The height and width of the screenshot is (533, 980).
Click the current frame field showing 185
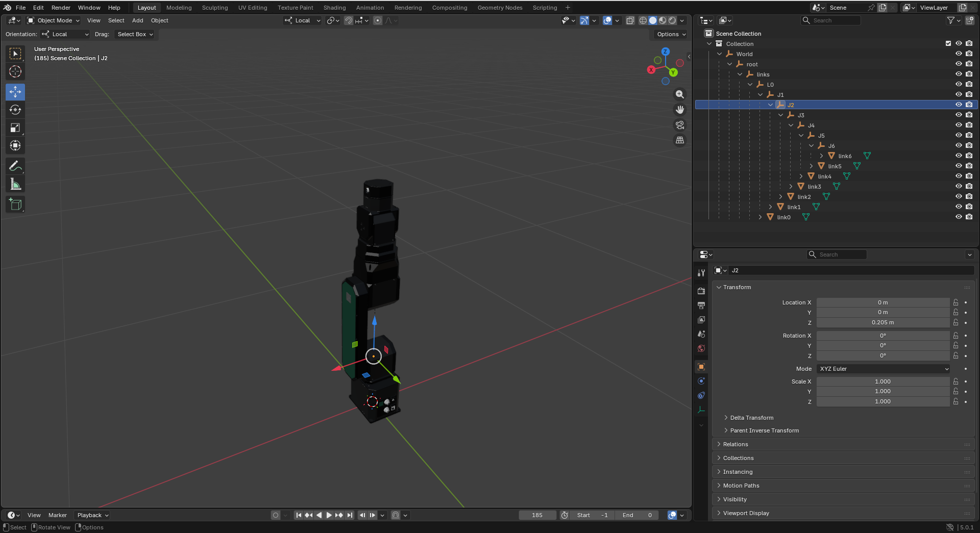537,515
